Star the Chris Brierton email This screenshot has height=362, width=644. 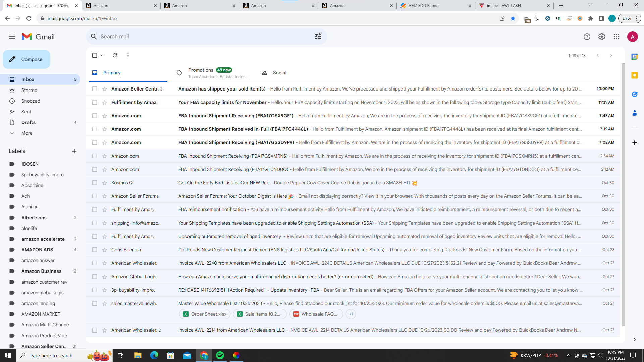pos(105,250)
